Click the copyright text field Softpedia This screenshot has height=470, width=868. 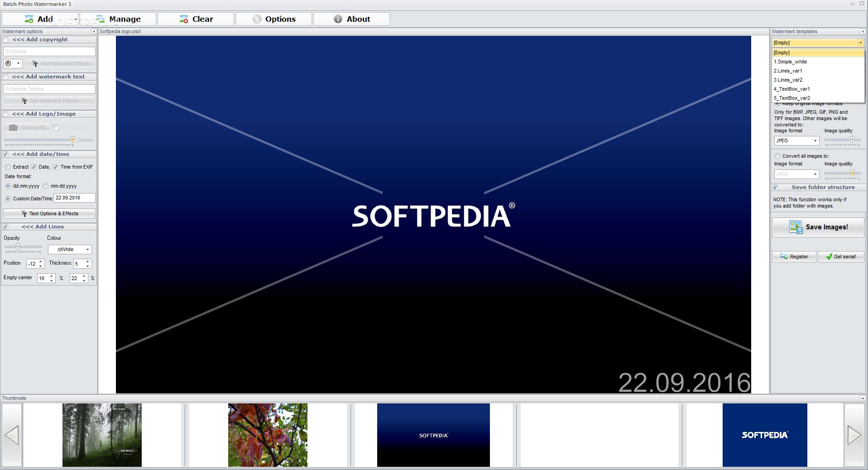coord(49,52)
